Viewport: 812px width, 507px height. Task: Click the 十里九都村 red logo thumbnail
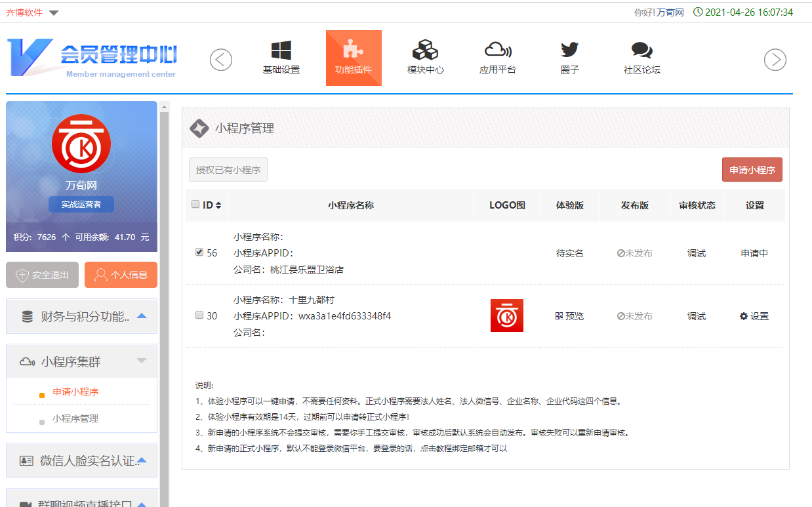click(x=506, y=315)
